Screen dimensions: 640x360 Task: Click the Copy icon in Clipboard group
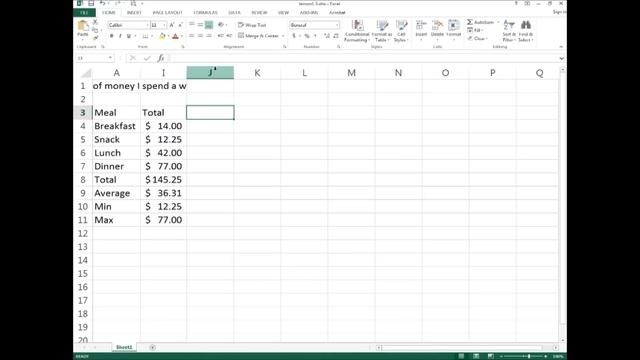(x=95, y=30)
